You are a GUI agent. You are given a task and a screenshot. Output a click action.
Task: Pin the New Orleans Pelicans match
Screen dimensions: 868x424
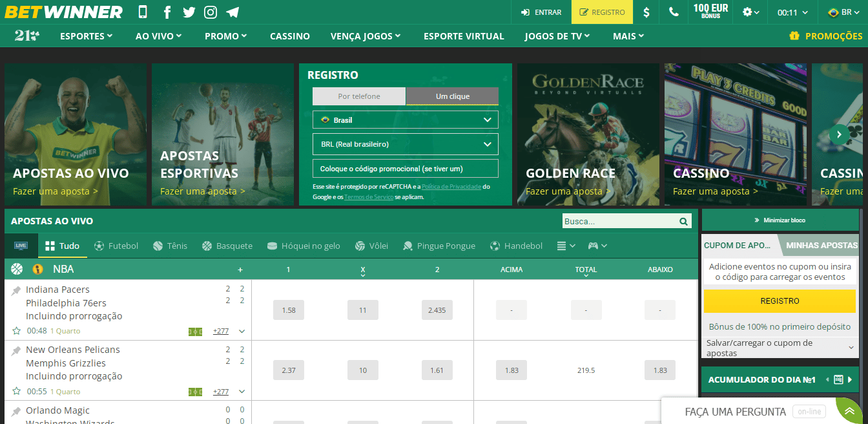(16, 351)
